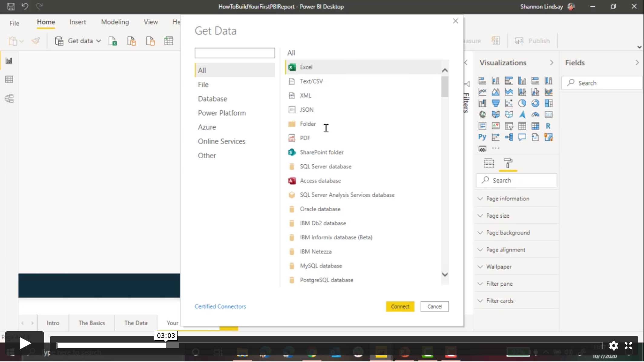Expand the Page background section
Viewport: 644px width, 362px height.
(516, 233)
